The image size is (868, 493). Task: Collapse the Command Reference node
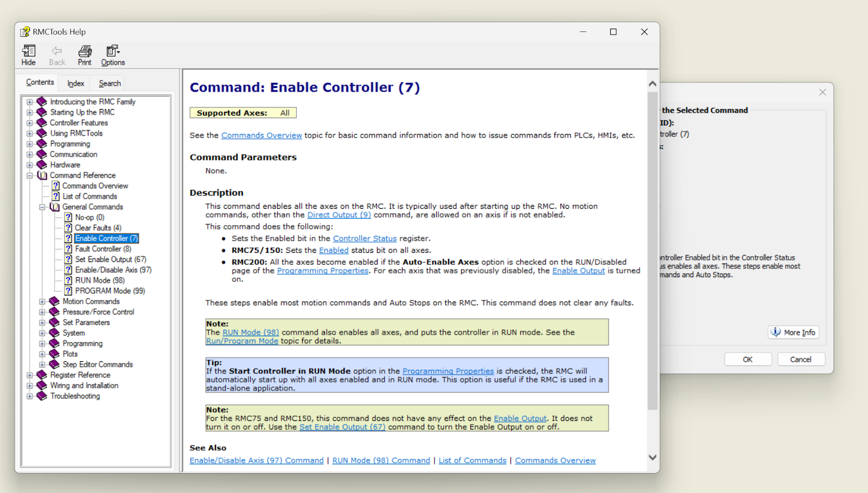pyautogui.click(x=30, y=176)
